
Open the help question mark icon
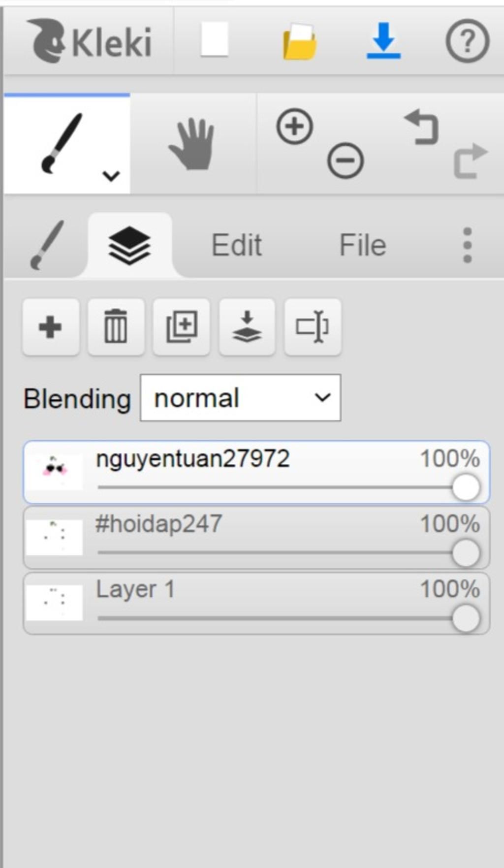click(467, 40)
